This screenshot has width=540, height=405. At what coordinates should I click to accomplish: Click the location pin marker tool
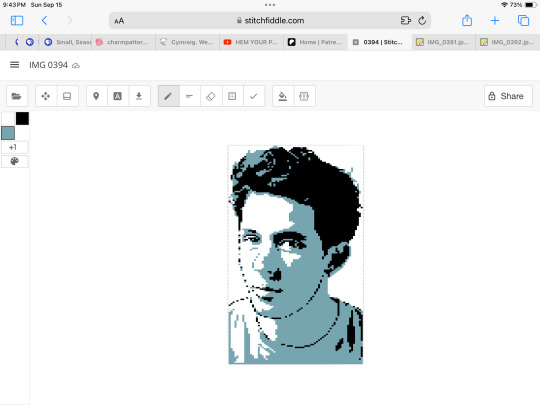96,96
